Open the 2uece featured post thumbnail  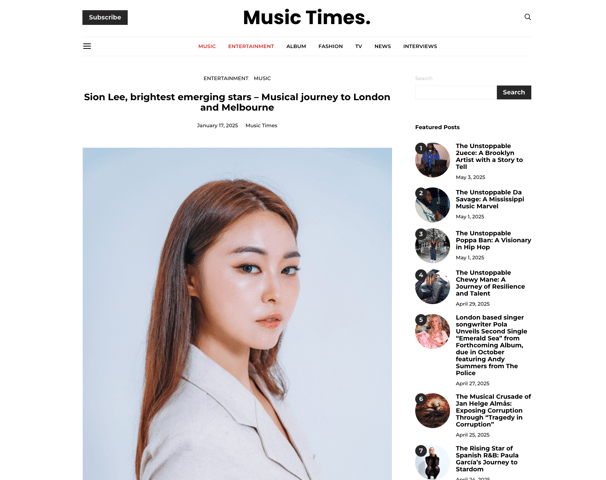tap(432, 160)
